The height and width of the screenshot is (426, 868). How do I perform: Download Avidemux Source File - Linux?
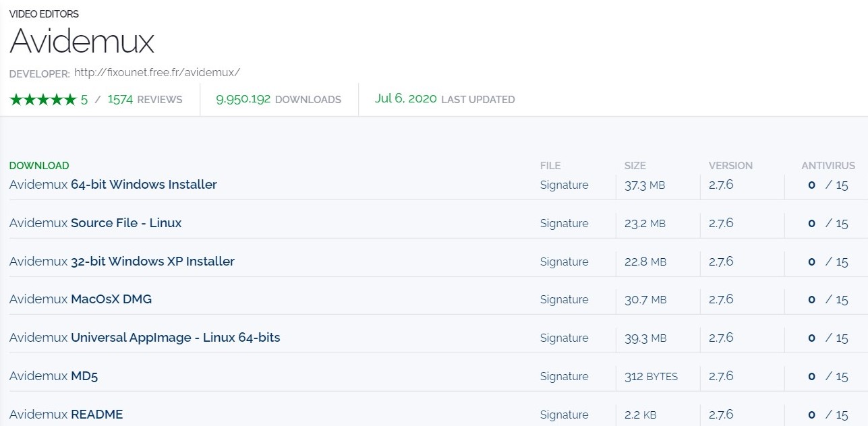(x=96, y=223)
